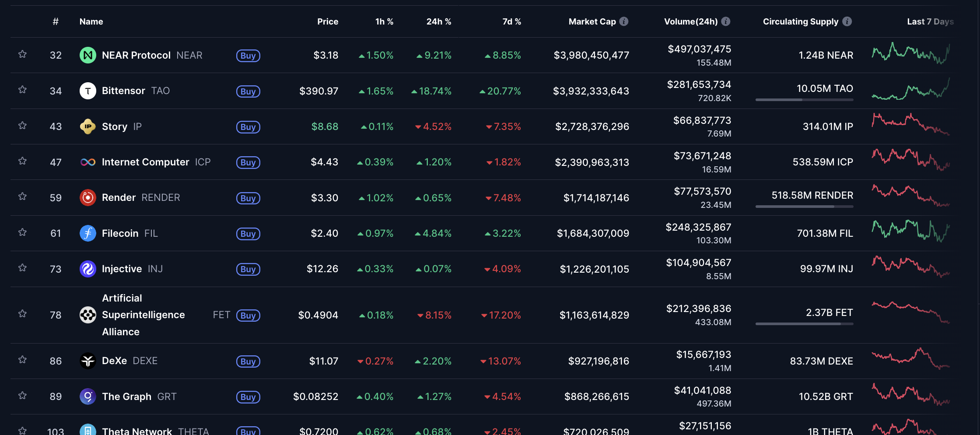Sort by the Name column header

click(91, 21)
